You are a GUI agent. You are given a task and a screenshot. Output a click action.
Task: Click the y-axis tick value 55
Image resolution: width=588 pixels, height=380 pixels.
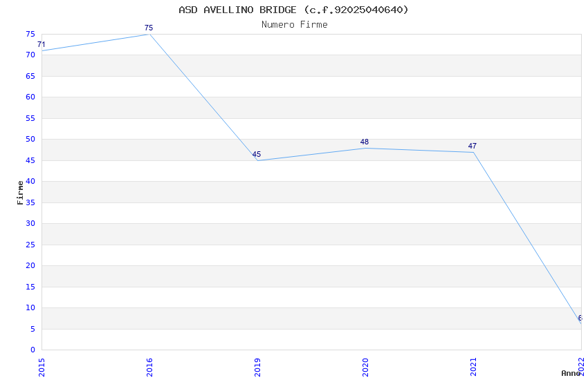(x=30, y=118)
